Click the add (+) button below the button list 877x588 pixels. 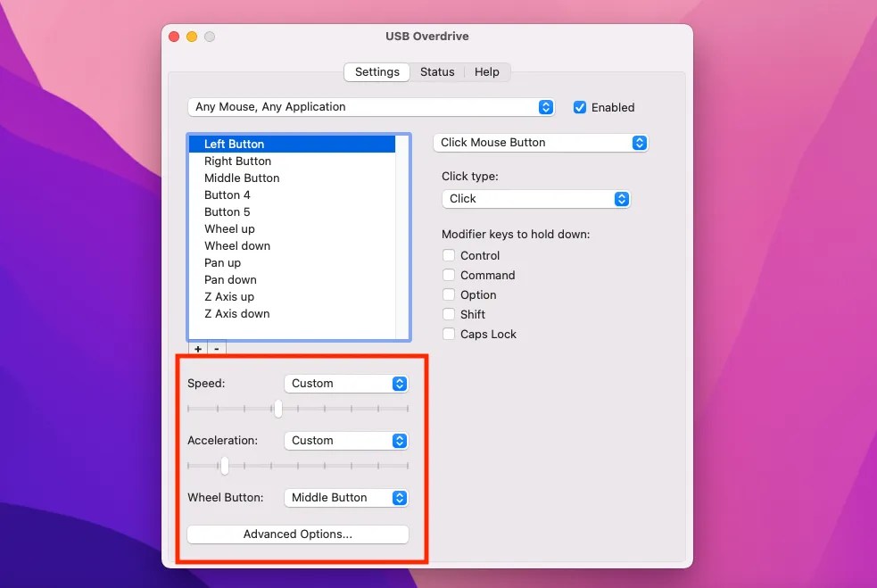(198, 348)
